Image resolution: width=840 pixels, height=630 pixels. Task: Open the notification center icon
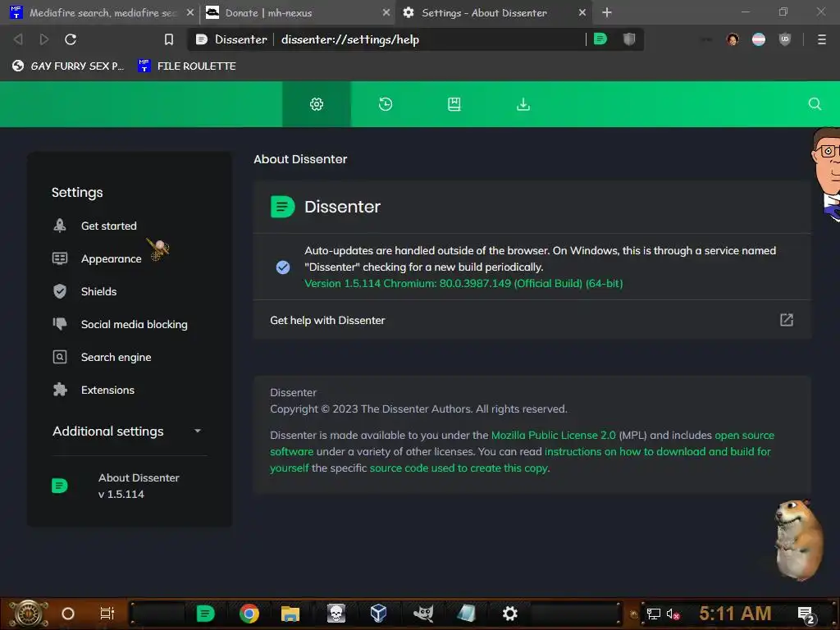click(x=806, y=614)
